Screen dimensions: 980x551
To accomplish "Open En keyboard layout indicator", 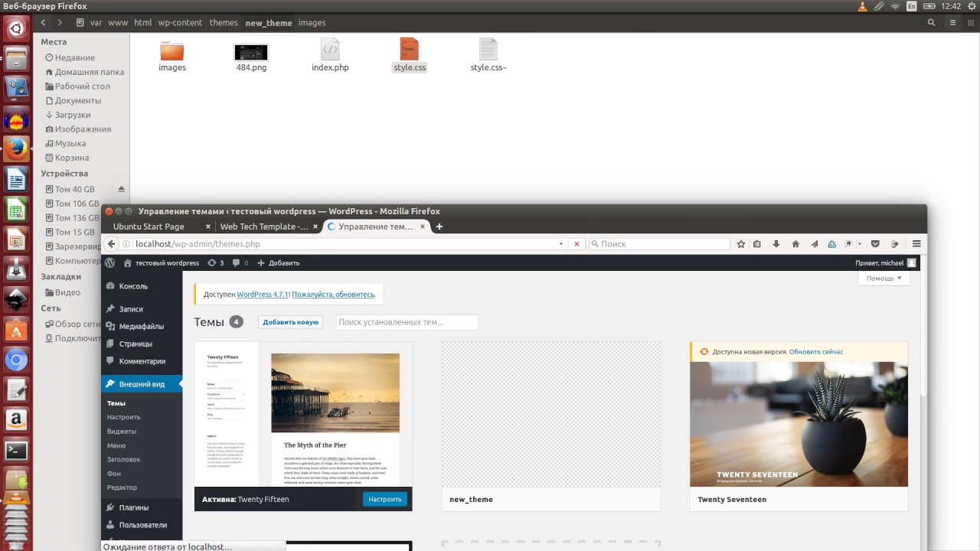I will tap(912, 6).
